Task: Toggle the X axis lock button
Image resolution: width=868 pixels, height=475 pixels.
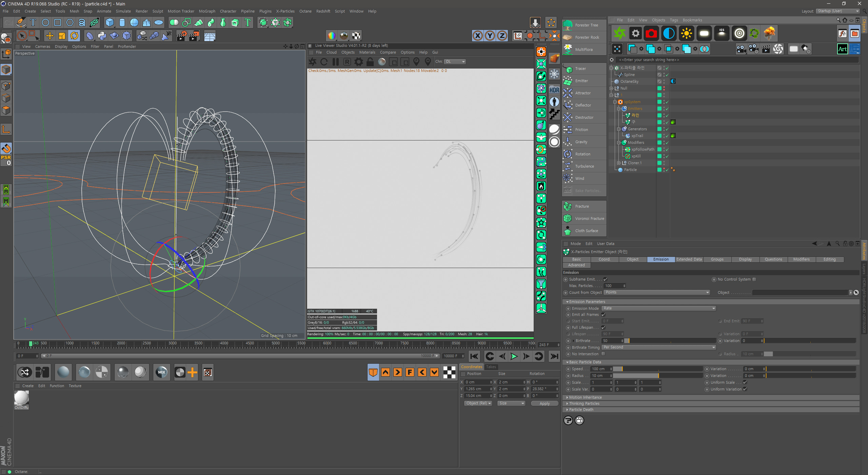Action: (477, 36)
